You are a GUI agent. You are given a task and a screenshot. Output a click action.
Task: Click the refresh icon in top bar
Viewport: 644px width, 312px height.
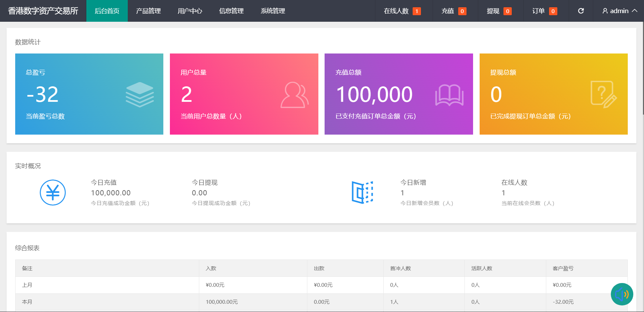coord(581,11)
